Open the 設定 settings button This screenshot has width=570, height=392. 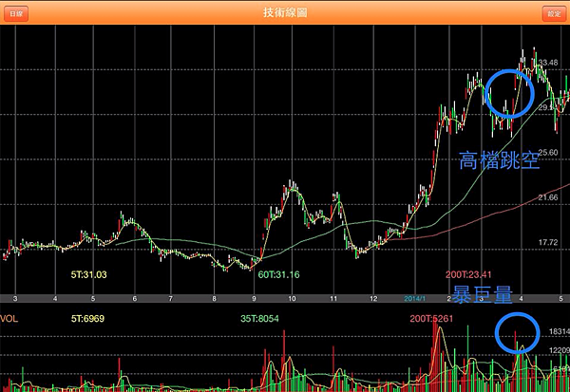(x=554, y=13)
